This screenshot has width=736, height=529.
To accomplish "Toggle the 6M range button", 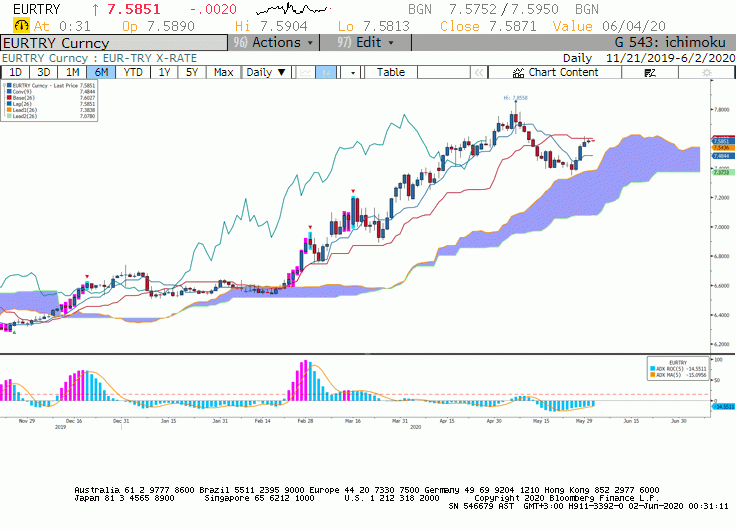I will pyautogui.click(x=101, y=72).
